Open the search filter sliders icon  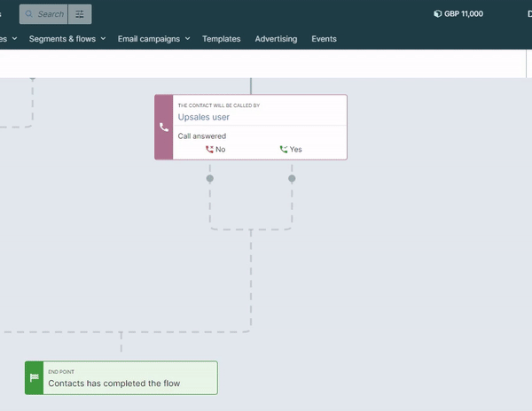click(80, 14)
